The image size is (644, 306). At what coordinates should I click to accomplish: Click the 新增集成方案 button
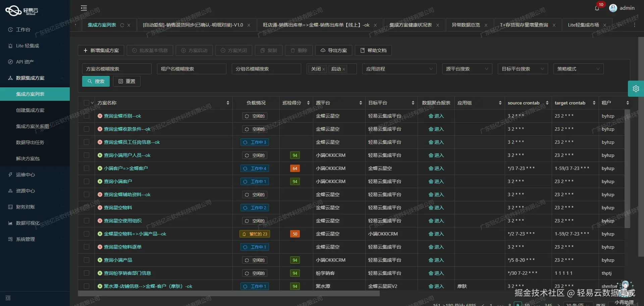click(x=101, y=50)
